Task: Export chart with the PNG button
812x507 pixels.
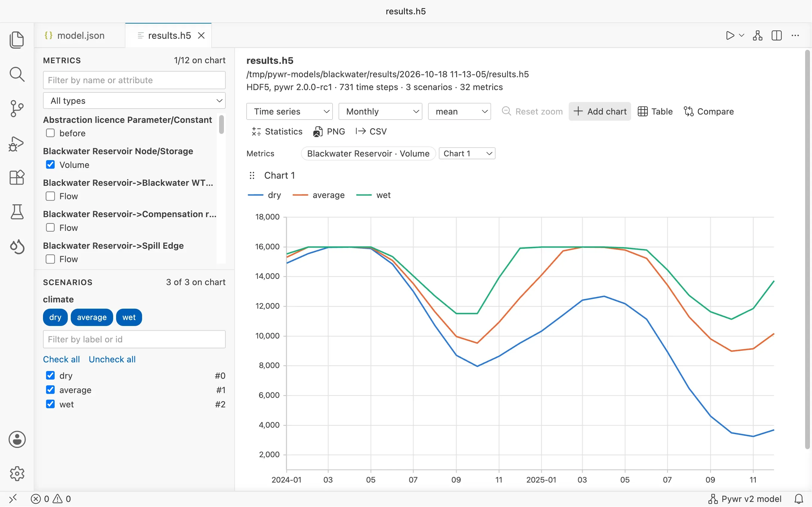Action: (329, 132)
